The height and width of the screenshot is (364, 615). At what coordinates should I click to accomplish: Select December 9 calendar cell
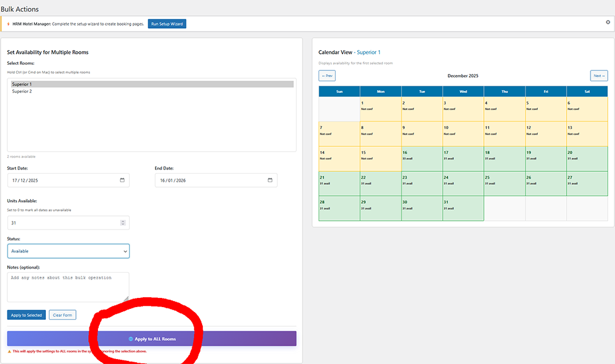coord(422,134)
